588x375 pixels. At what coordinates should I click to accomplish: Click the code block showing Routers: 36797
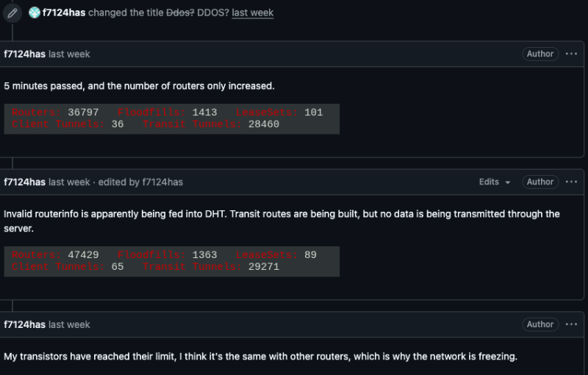pos(171,118)
